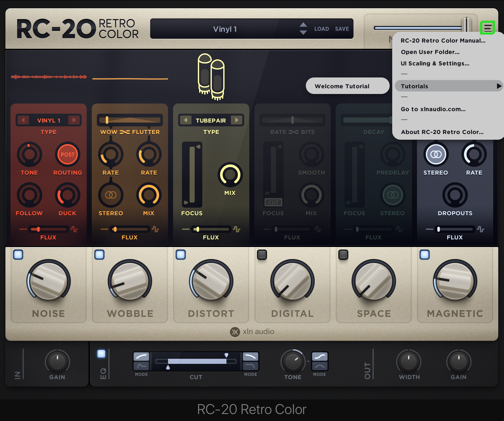This screenshot has width=504, height=421.
Task: Click the Wobble MIX knob
Action: [x=149, y=195]
